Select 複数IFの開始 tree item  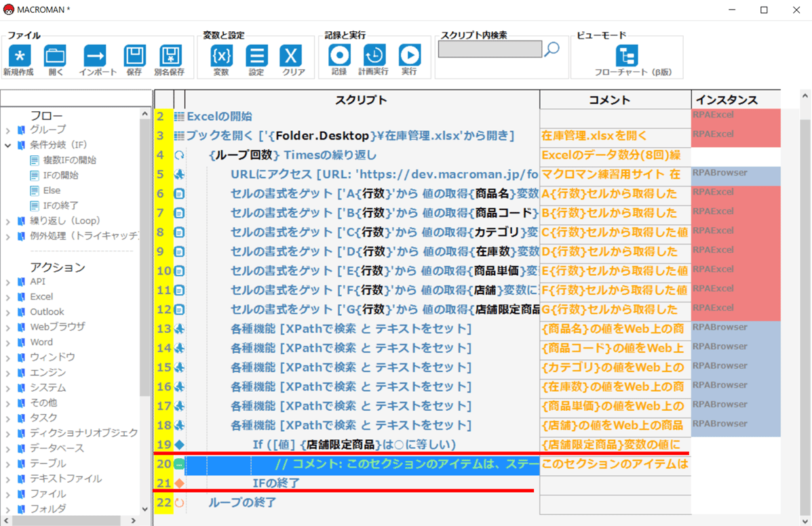[69, 161]
